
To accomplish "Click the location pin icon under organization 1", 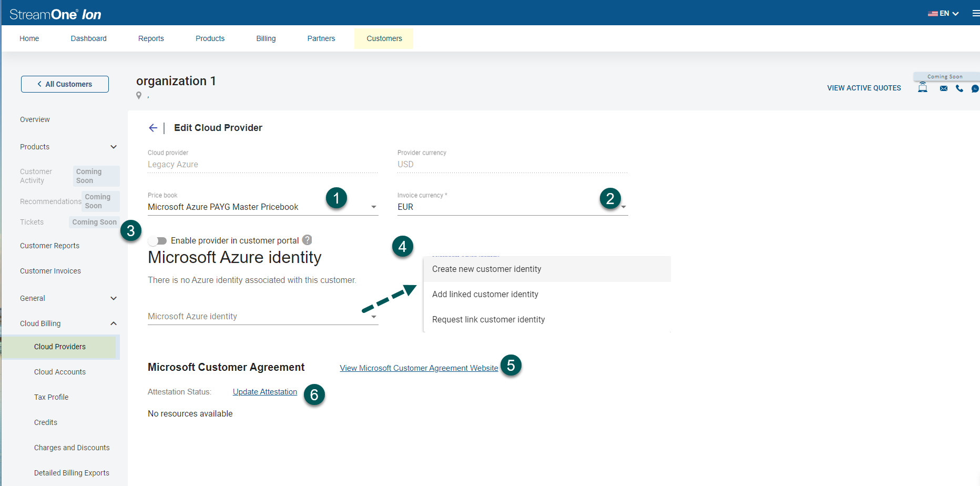I will (139, 95).
